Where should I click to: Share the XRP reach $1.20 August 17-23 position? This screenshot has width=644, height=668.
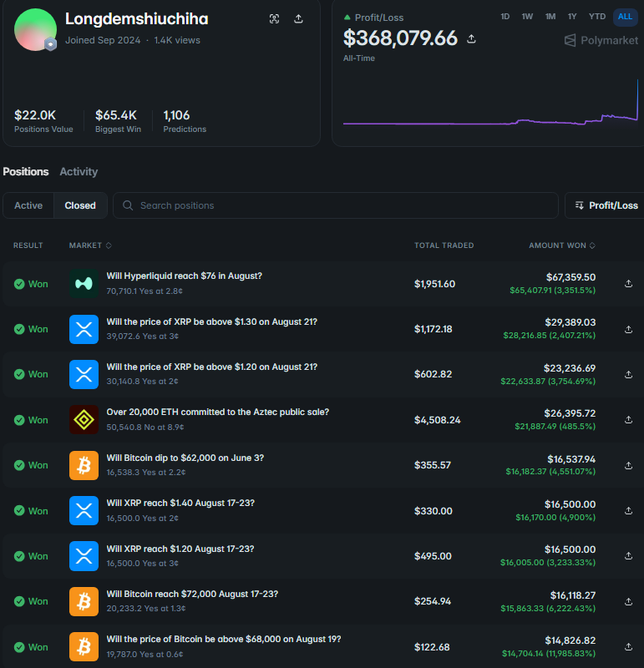point(628,556)
